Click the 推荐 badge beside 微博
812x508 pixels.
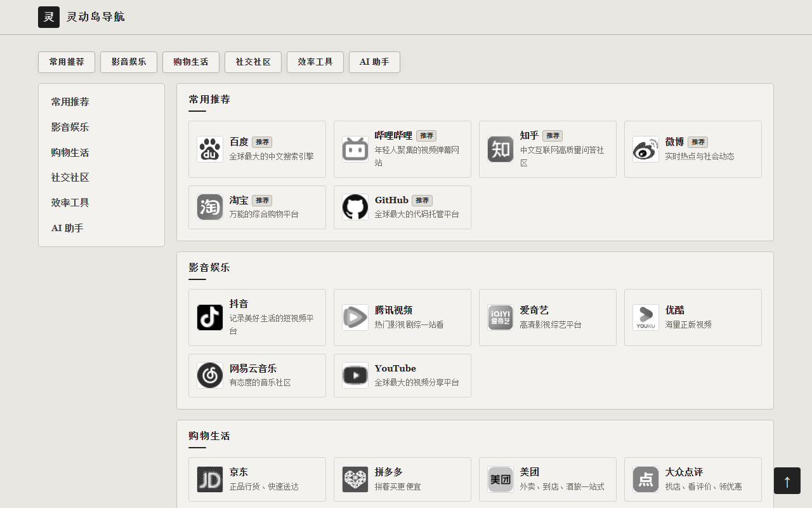tap(698, 142)
